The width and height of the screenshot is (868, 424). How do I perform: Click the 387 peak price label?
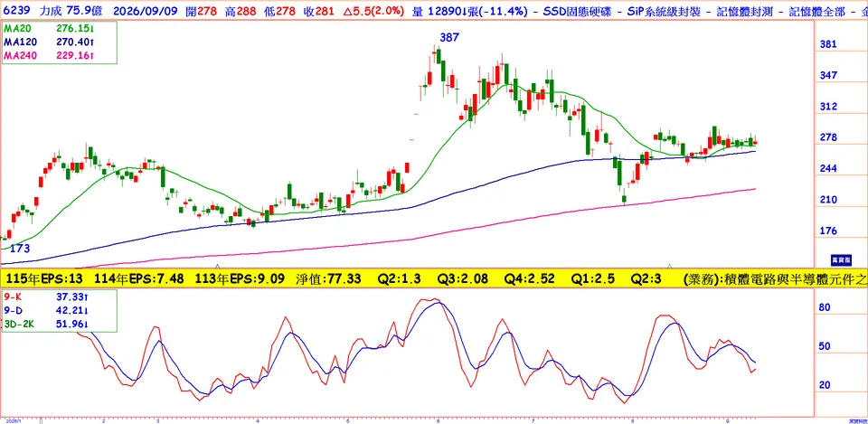coord(449,38)
